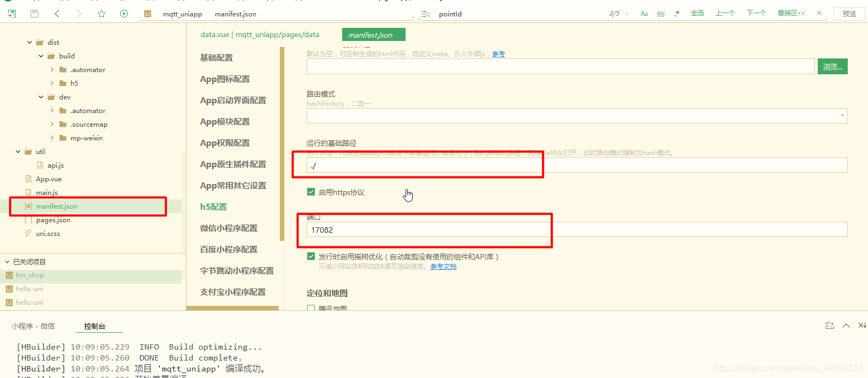This screenshot has width=868, height=378.
Task: Click the search icon beside pointId
Action: point(426,14)
